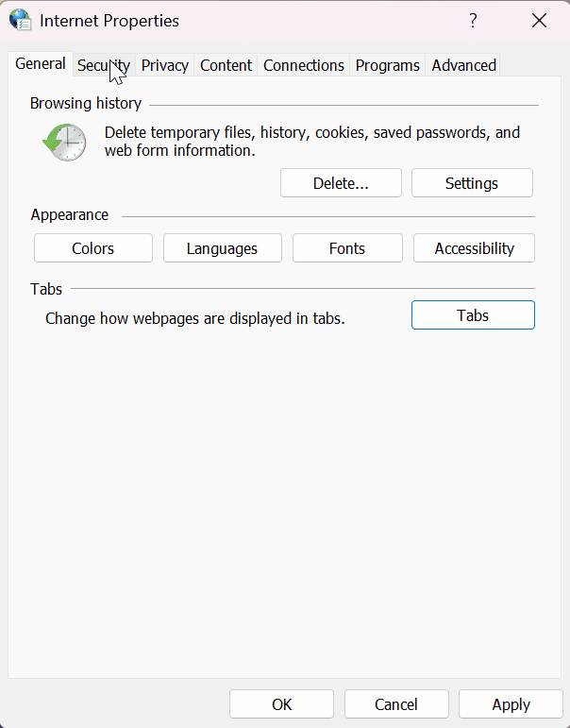Click the 'Browsing history' section label
570x728 pixels.
[x=86, y=103]
